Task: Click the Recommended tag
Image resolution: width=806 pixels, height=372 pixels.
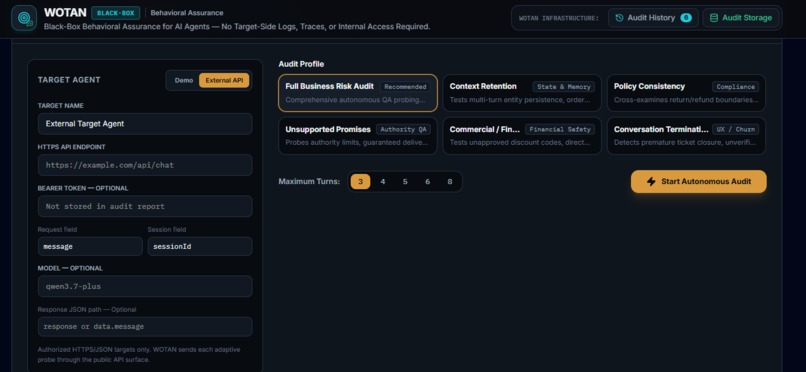Action: coord(405,87)
